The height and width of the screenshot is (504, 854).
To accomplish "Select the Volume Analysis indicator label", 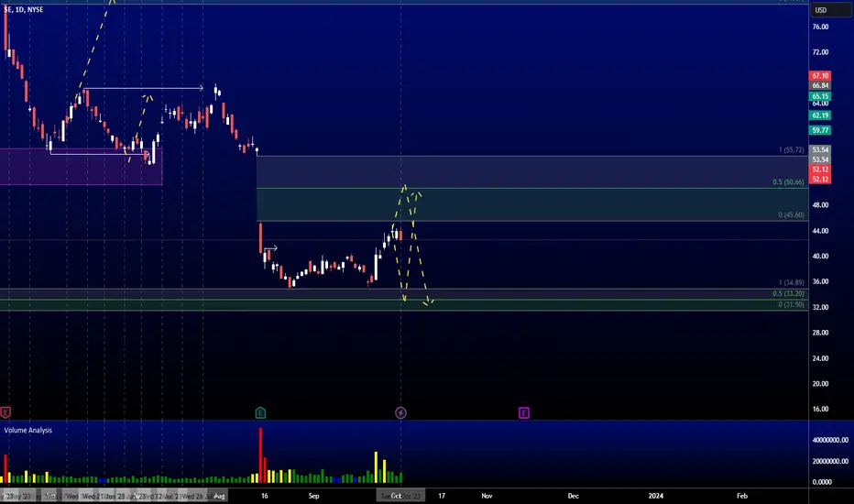I will tap(28, 430).
